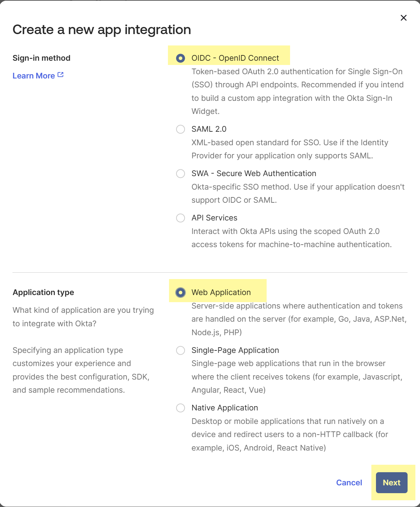Viewport: 420px width, 507px height.
Task: Click the 'Create a new app integration' heading
Action: tap(102, 29)
